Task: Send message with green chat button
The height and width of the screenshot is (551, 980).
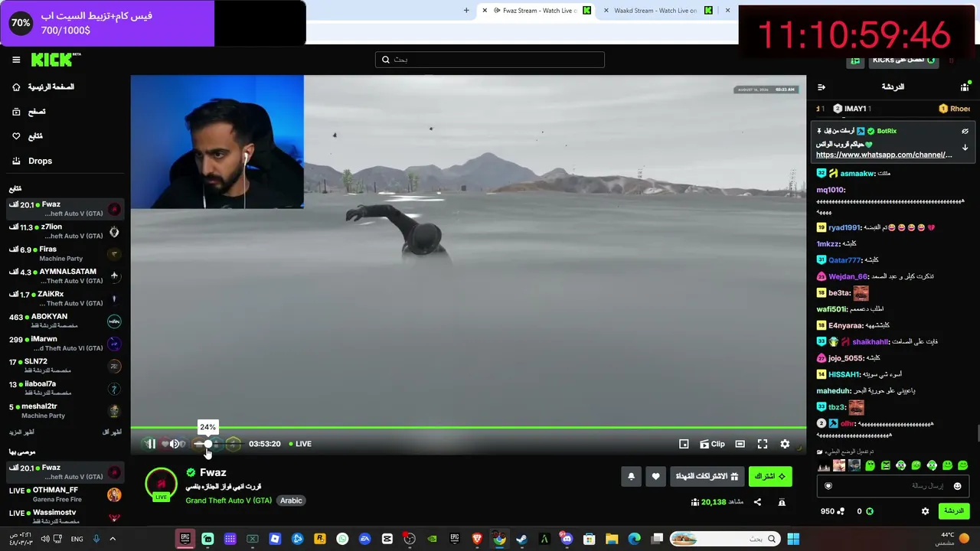Action: (953, 511)
